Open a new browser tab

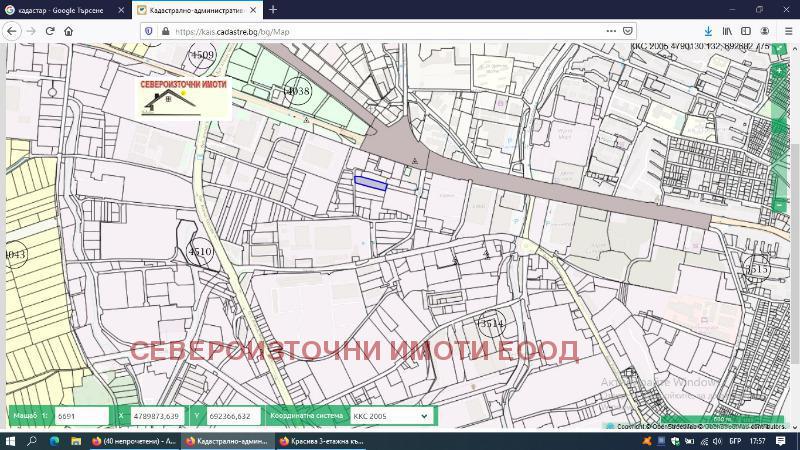point(273,9)
